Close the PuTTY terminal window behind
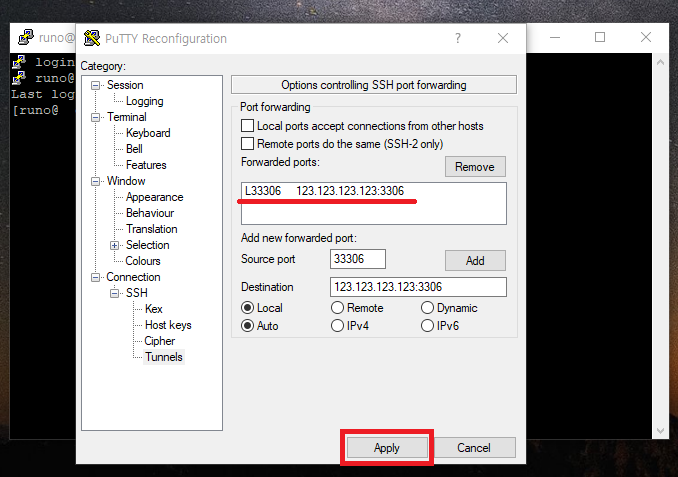 point(646,37)
